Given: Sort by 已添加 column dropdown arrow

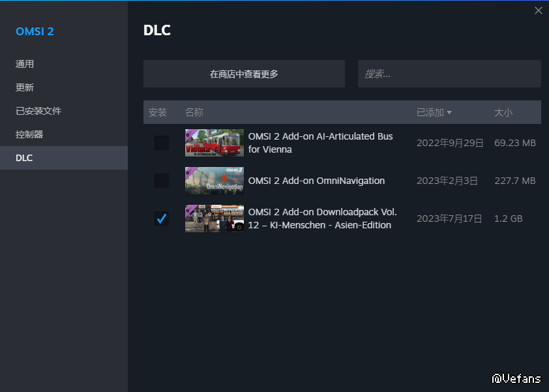Looking at the screenshot, I should click(x=449, y=112).
